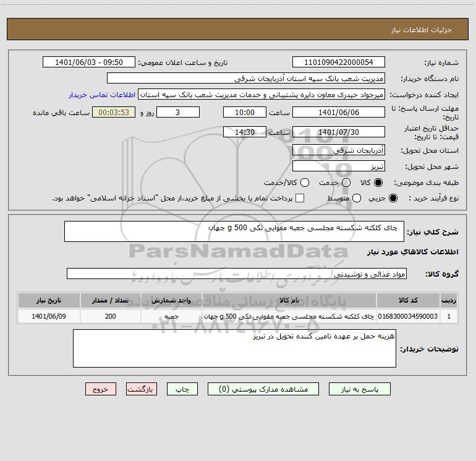Click the request creator field میرجواد حیدری
Viewport: 476px width, 461px height.
pos(261,95)
